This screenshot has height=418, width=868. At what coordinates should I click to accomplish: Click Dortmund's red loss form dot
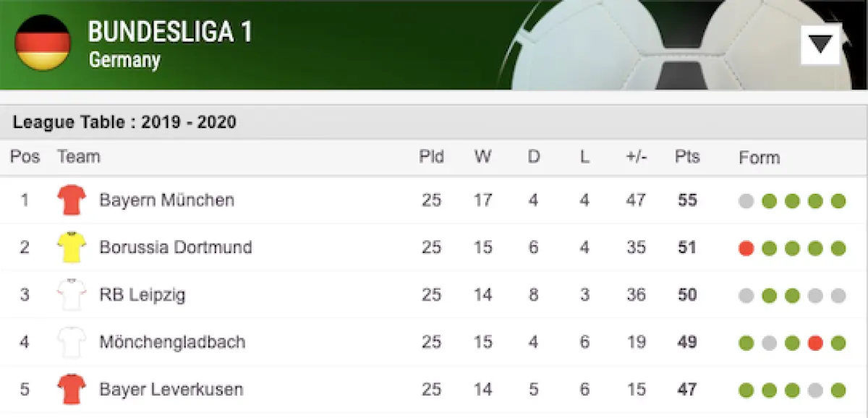(746, 248)
